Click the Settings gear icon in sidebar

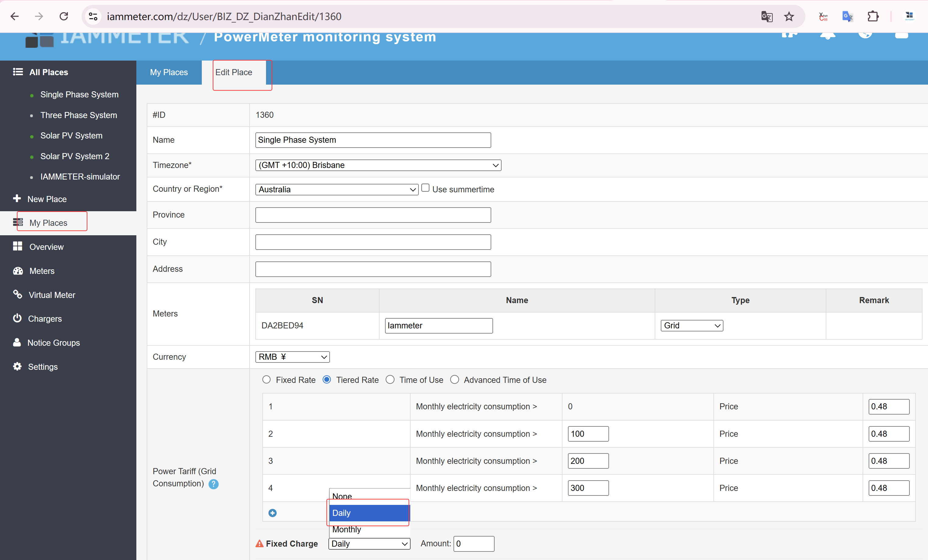coord(17,366)
